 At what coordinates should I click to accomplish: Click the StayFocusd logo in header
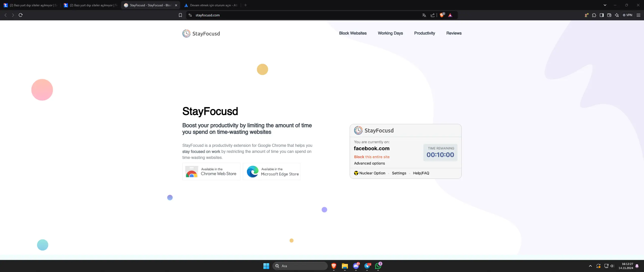click(201, 33)
